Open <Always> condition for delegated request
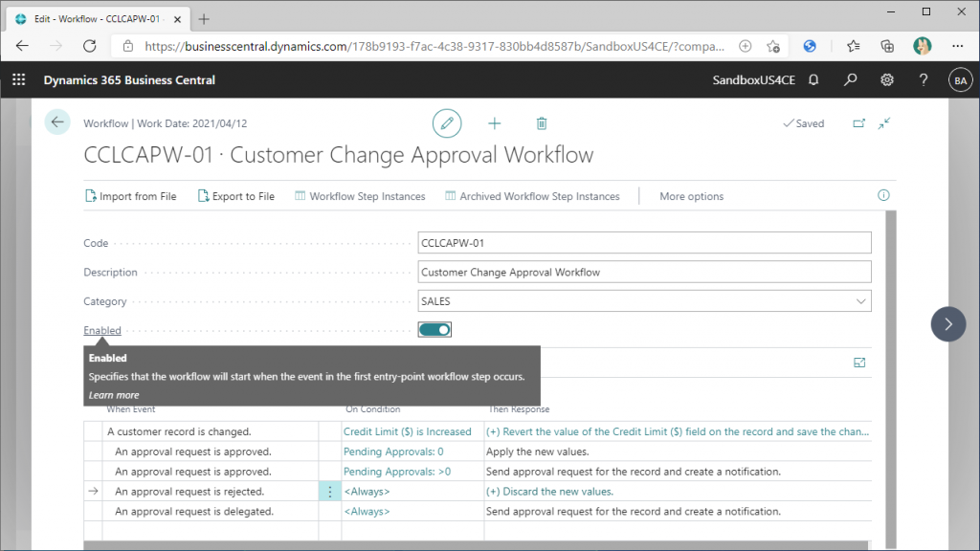 [367, 512]
